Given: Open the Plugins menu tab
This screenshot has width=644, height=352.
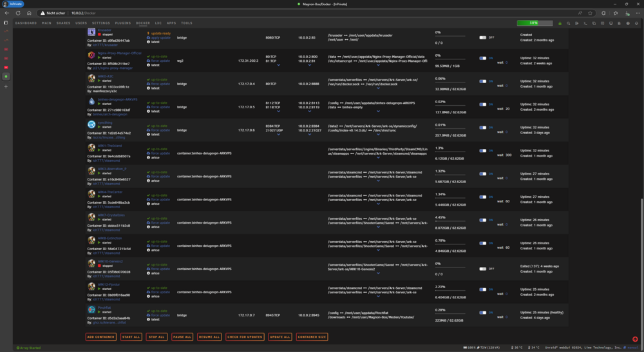Looking at the screenshot, I should click(x=123, y=23).
